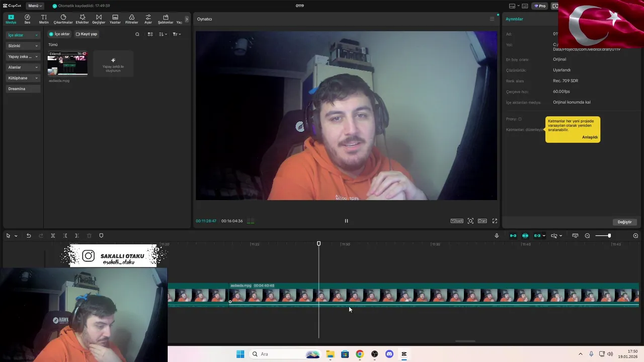Open the Yazılar captions tab
This screenshot has width=644, height=362.
115,19
